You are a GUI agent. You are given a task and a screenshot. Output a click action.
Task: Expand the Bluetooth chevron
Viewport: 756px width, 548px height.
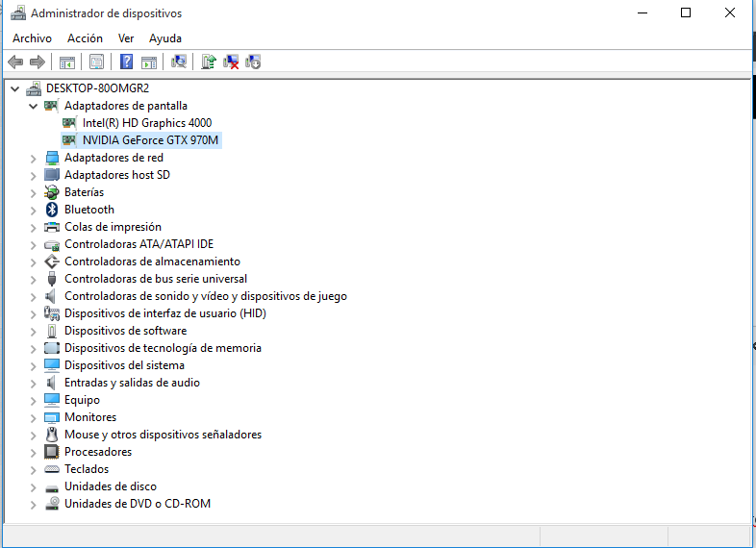[33, 210]
